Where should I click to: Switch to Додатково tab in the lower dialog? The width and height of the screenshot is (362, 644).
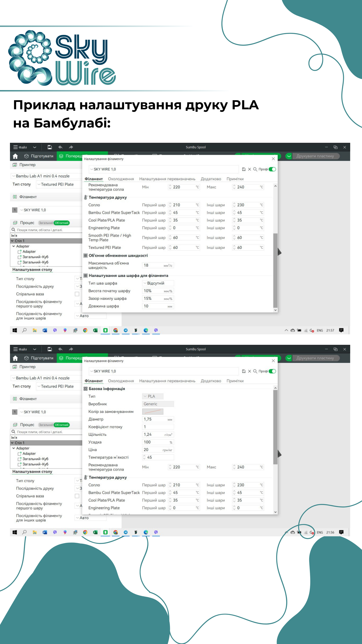click(211, 381)
